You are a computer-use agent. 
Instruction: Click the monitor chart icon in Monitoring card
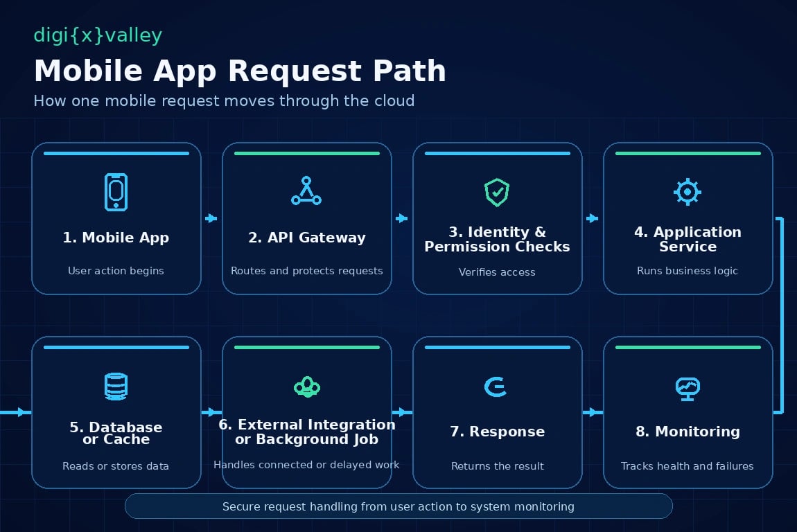click(687, 389)
